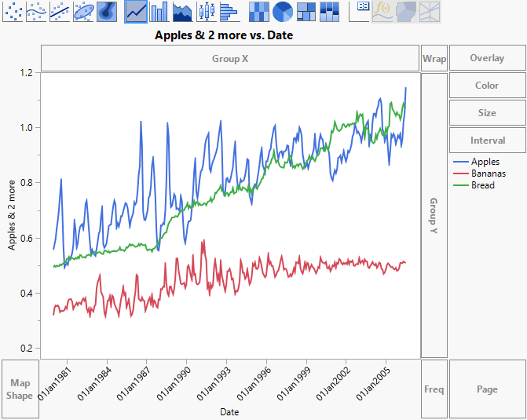The image size is (527, 420).
Task: Select the Pie chart icon
Action: [282, 11]
